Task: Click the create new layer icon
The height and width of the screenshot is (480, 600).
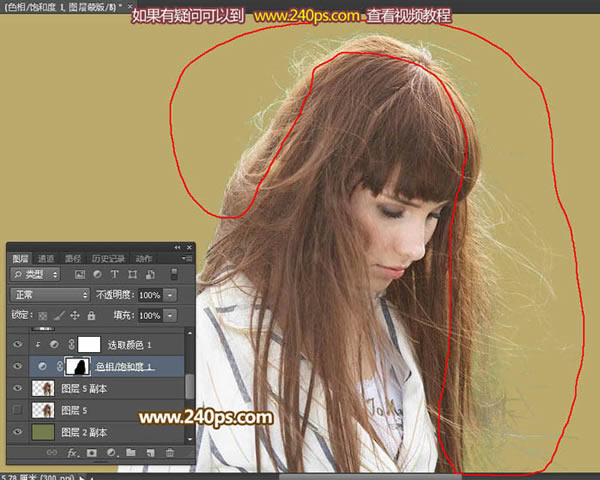Action: coord(149,453)
